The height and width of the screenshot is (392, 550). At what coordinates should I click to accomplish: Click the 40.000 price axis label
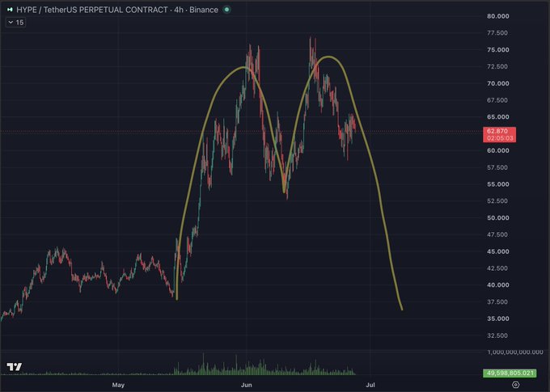click(497, 285)
